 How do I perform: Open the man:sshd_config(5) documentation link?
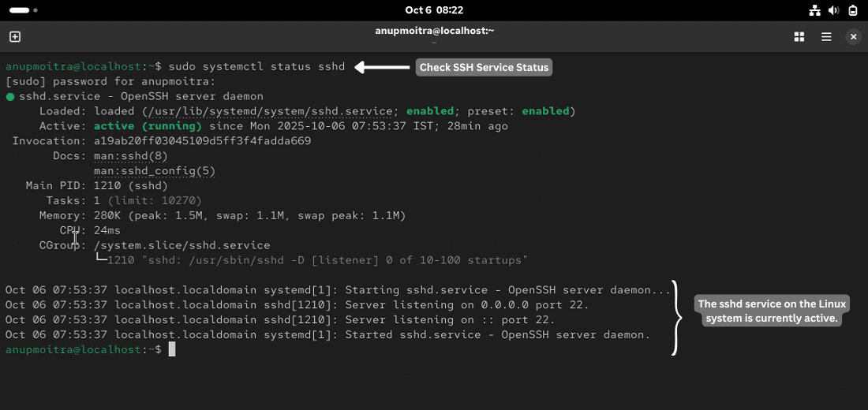click(x=154, y=171)
